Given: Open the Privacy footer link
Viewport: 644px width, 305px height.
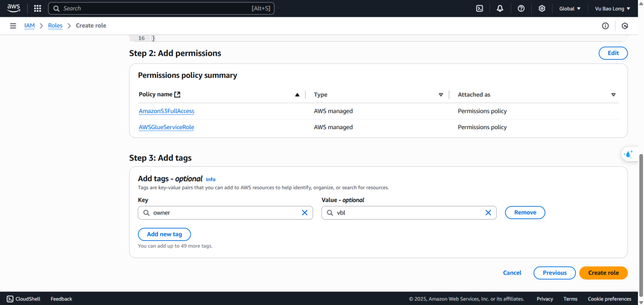Looking at the screenshot, I should pyautogui.click(x=545, y=299).
